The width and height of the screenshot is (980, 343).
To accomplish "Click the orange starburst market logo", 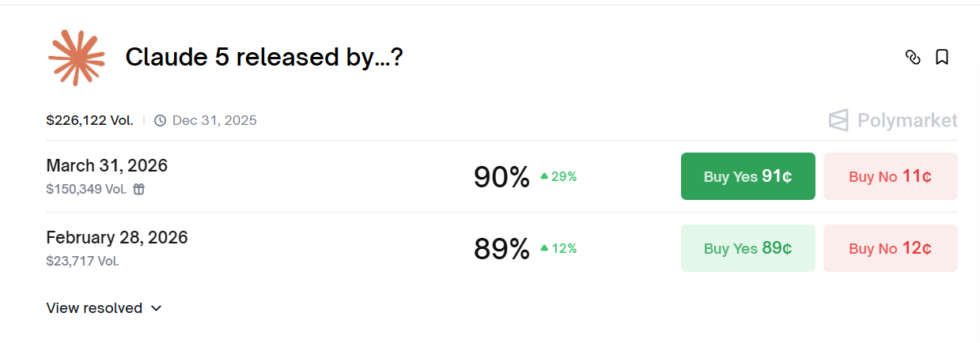I will (77, 58).
